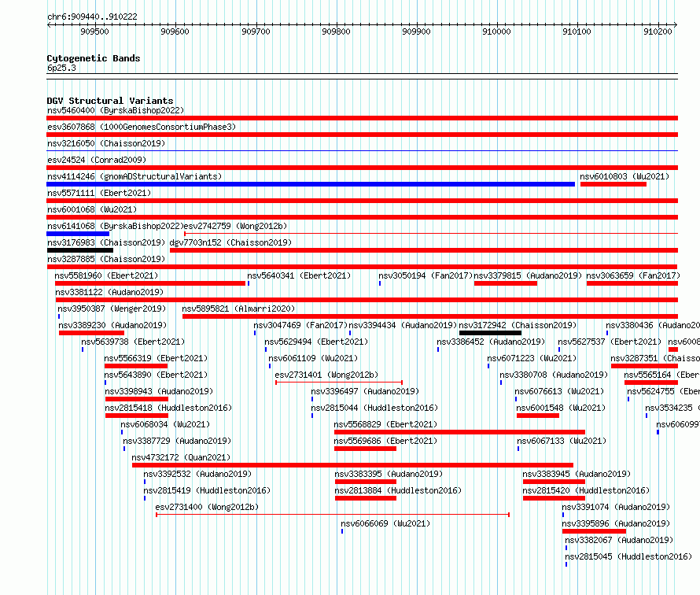
Task: Click red bar under nsv2813884 (Huddleston2016)
Action: [x=366, y=498]
